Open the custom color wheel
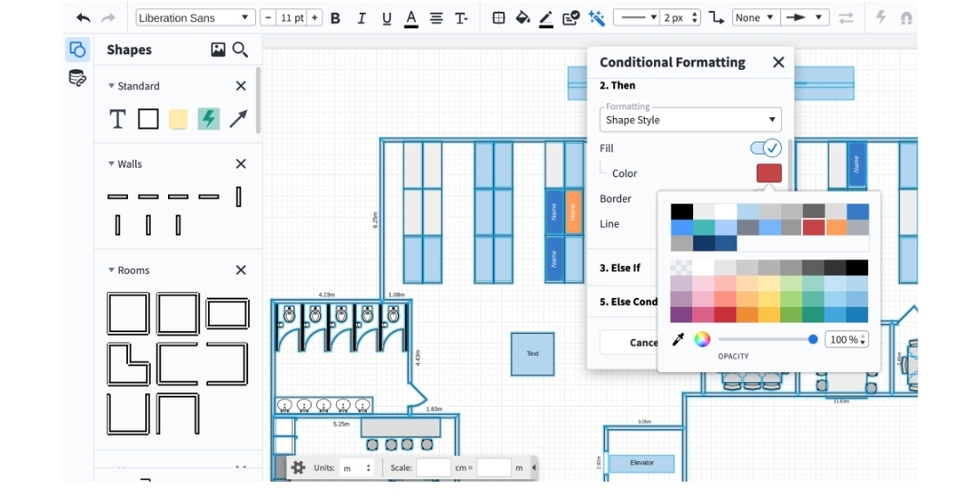Screen dimensions: 980x501 click(702, 339)
